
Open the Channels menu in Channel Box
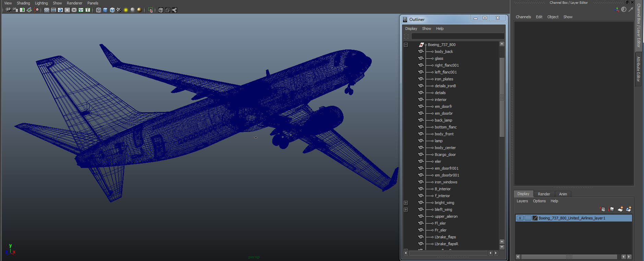[x=523, y=17]
